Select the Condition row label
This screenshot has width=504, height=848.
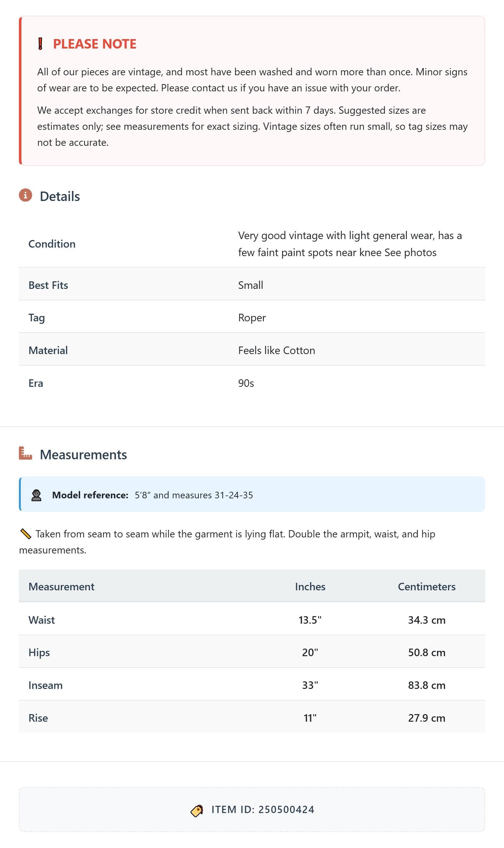[52, 244]
